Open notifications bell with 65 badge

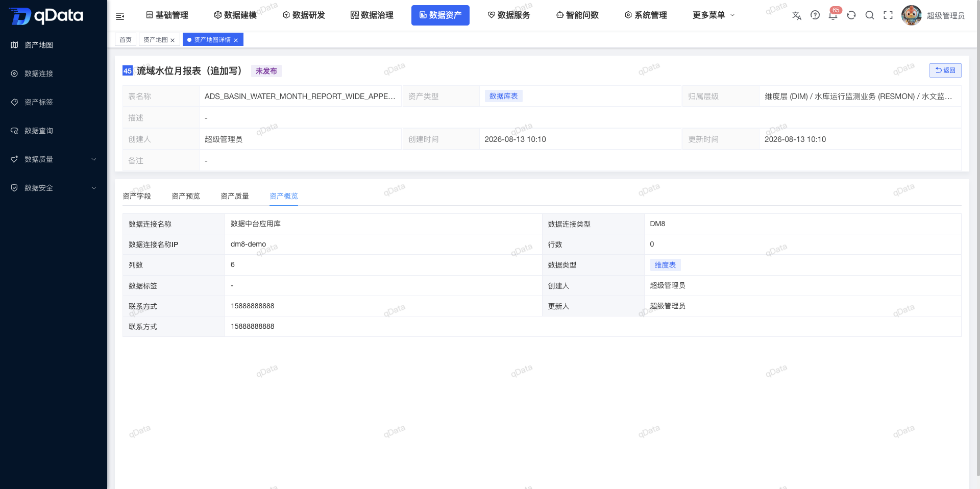pyautogui.click(x=834, y=15)
